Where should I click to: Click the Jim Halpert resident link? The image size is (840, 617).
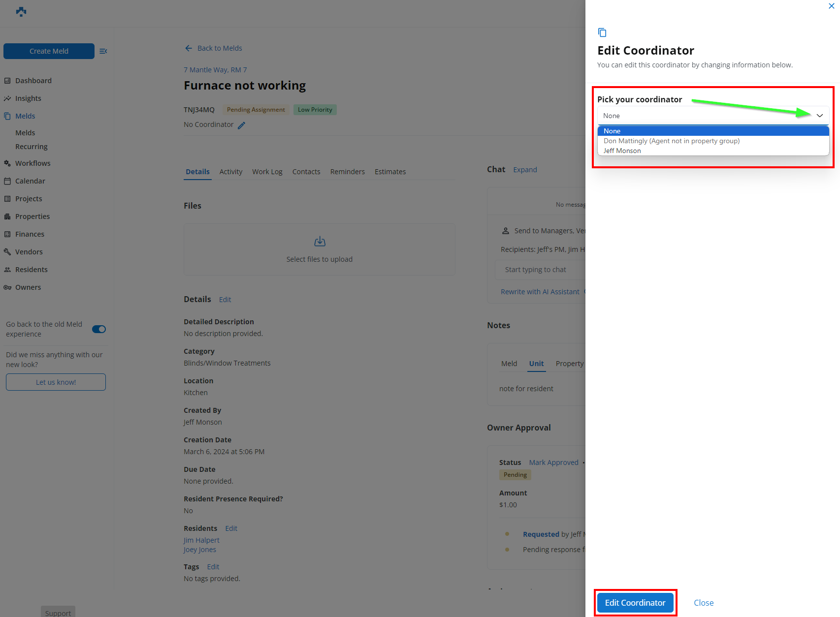[201, 540]
